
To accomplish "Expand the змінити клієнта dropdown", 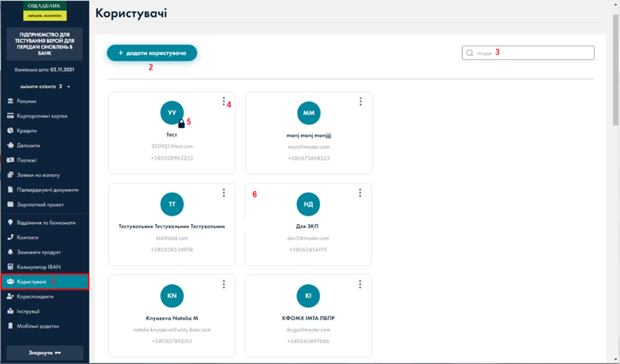I will click(x=44, y=86).
